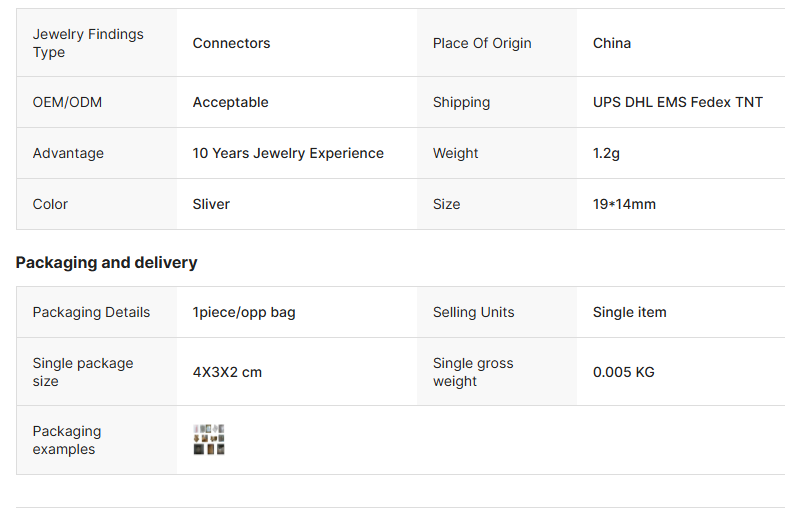Click the Connectors value cell

[x=231, y=43]
